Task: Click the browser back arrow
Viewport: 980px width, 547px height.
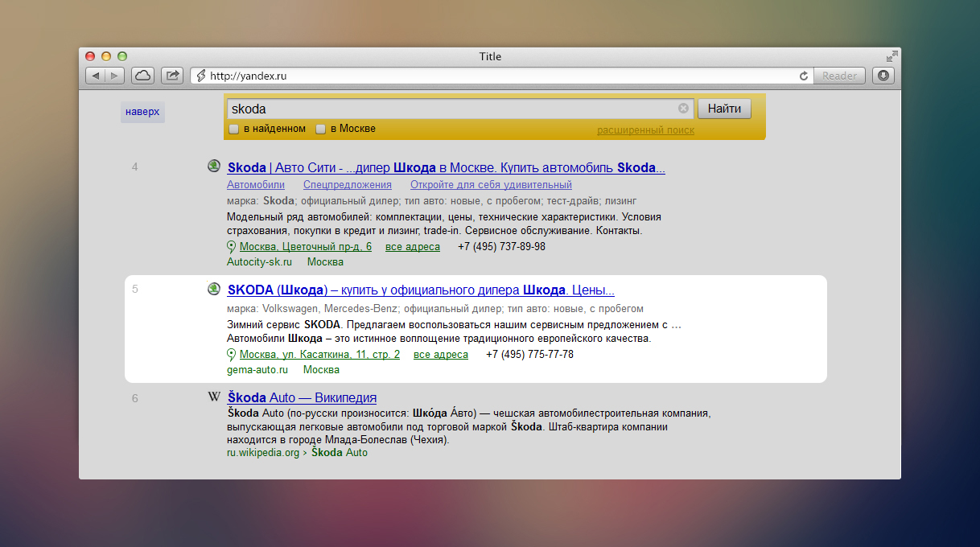Action: point(96,76)
